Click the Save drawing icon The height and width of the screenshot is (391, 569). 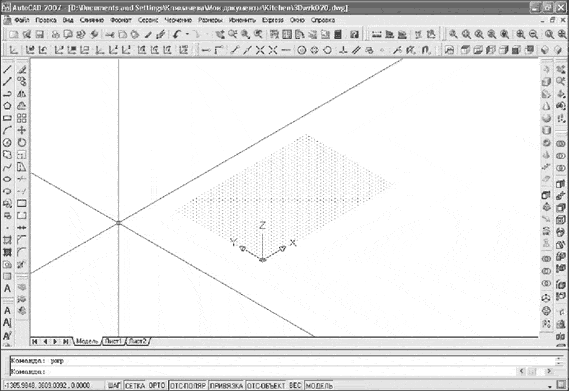click(x=40, y=34)
